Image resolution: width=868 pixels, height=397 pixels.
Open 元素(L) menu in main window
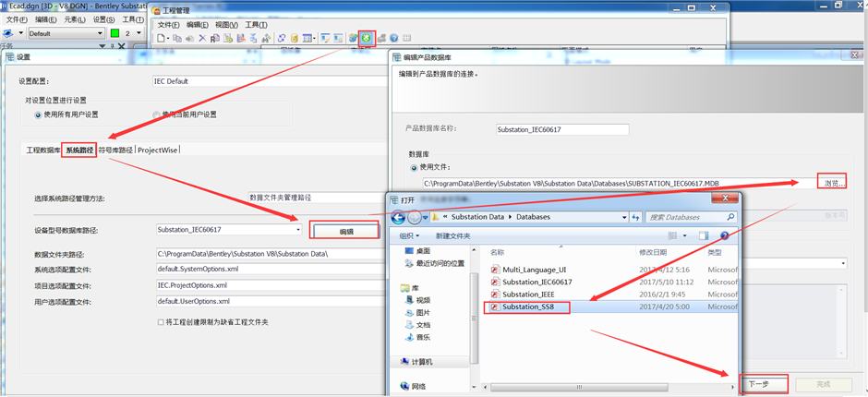[x=75, y=19]
